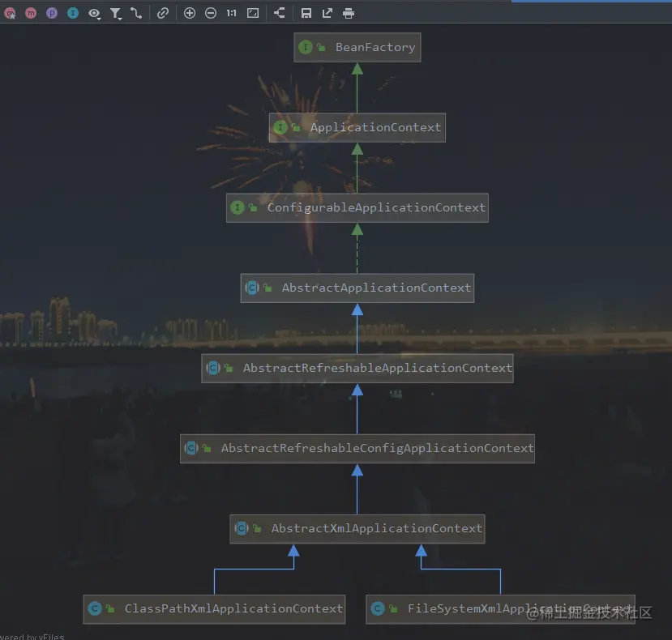Click the show dependencies link icon

point(162,13)
